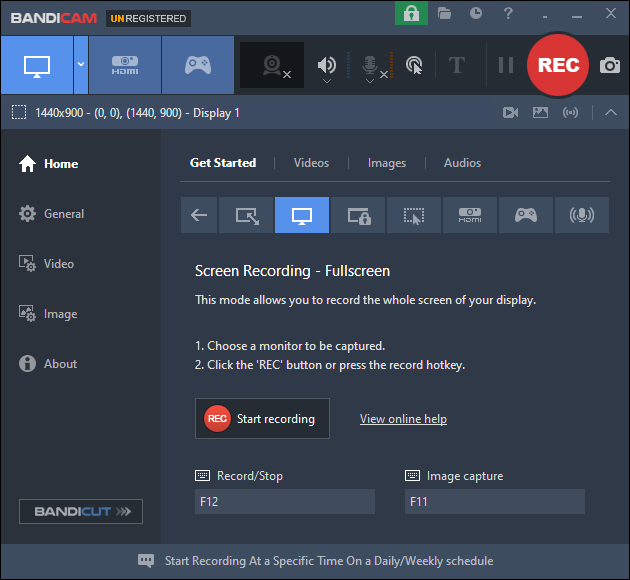Select Screen Recording mode in top bar
The height and width of the screenshot is (580, 630).
point(37,65)
